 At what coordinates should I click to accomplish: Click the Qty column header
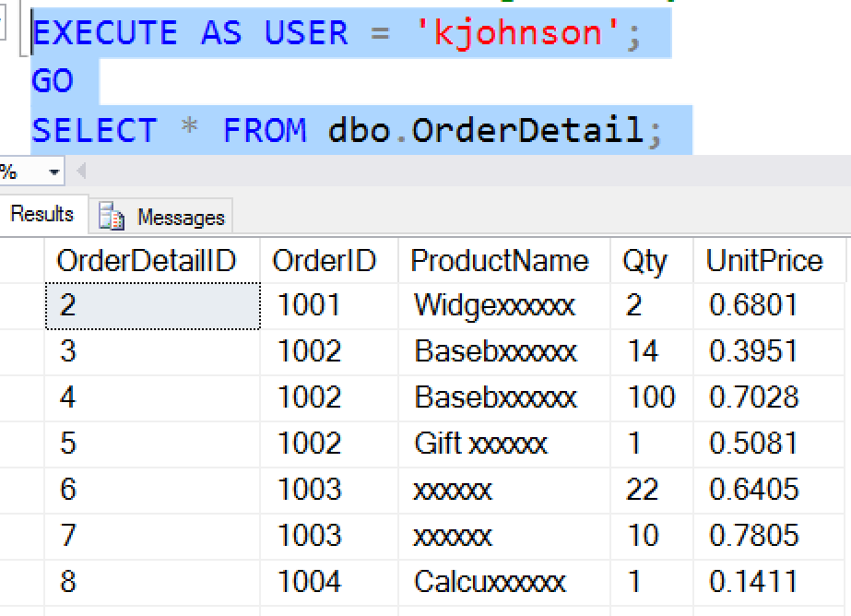(652, 261)
